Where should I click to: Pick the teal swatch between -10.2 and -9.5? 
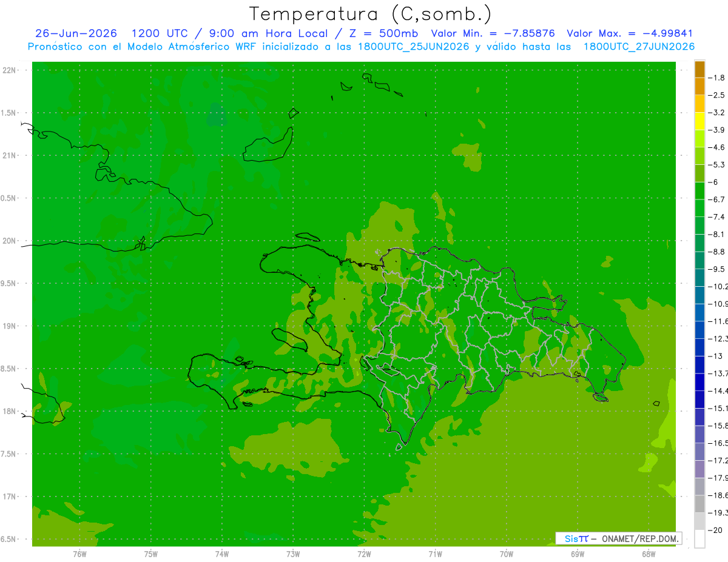click(699, 278)
